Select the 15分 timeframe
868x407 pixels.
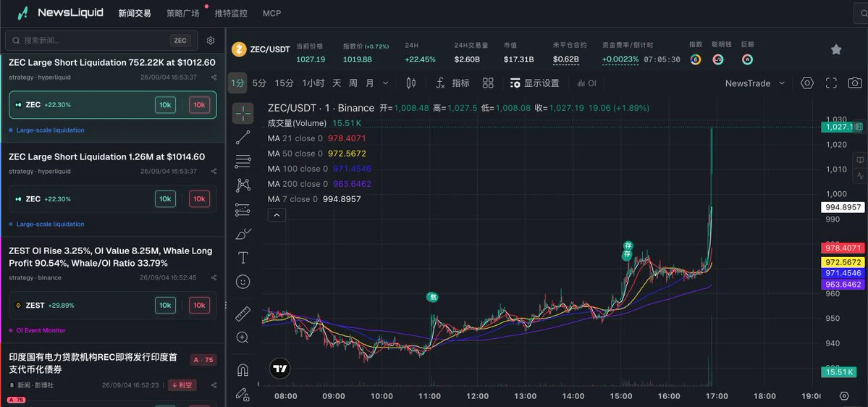point(284,83)
